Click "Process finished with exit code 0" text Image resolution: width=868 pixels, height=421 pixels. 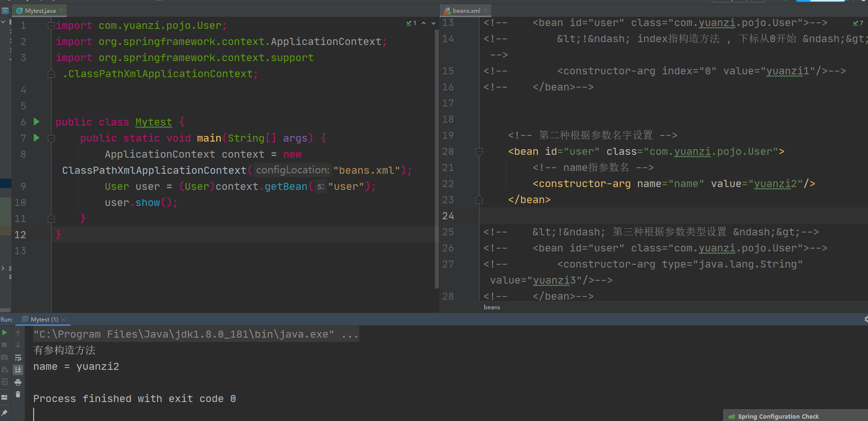(x=134, y=399)
